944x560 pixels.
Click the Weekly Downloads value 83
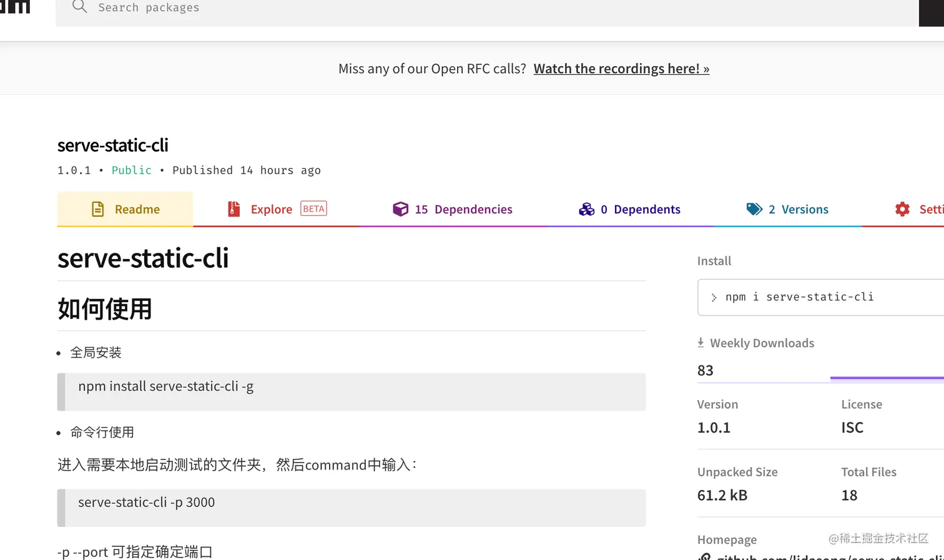706,370
